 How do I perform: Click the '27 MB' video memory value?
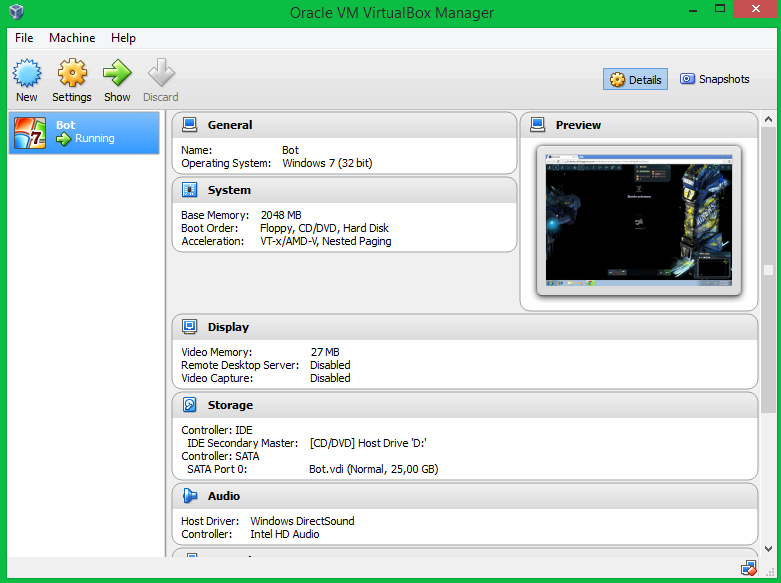pos(325,352)
